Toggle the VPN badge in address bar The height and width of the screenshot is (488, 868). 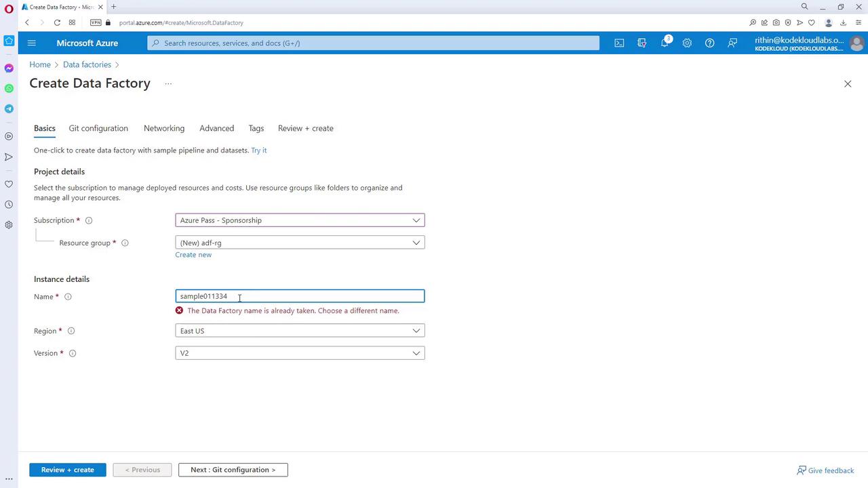(96, 22)
